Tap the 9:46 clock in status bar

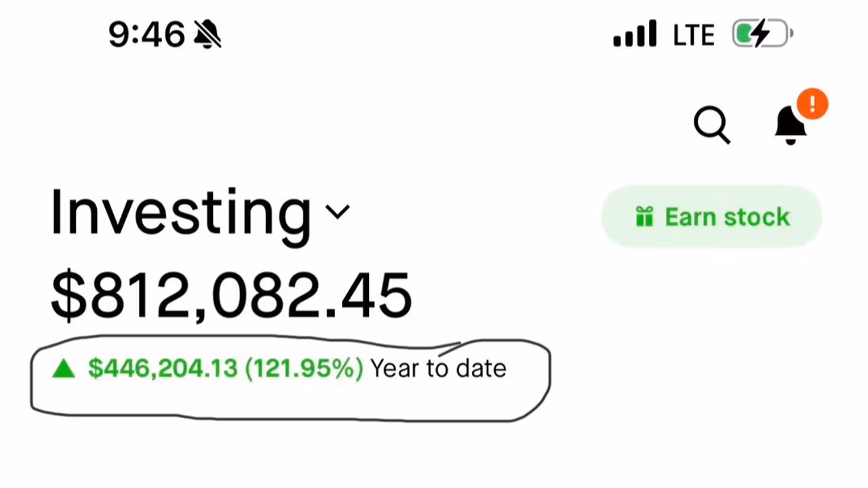pyautogui.click(x=146, y=34)
